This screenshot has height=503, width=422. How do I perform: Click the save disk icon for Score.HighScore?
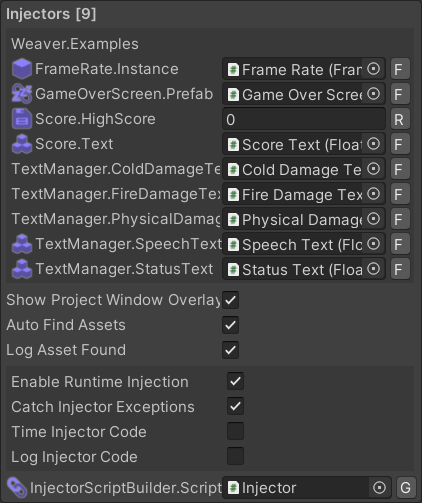(22, 119)
